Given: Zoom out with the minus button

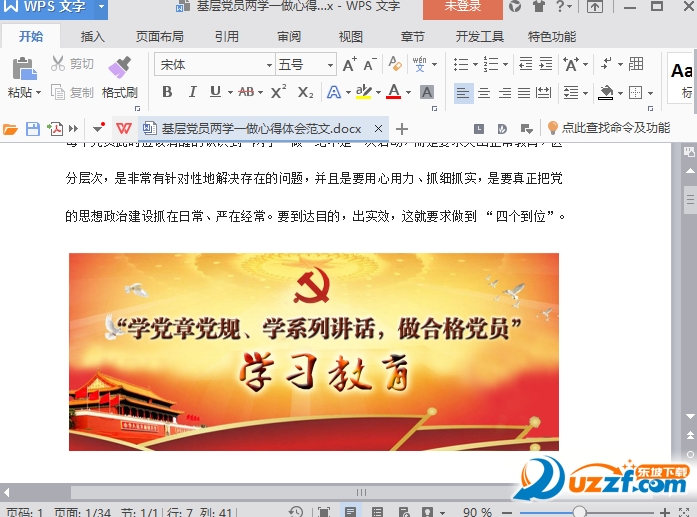Looking at the screenshot, I should [x=507, y=513].
